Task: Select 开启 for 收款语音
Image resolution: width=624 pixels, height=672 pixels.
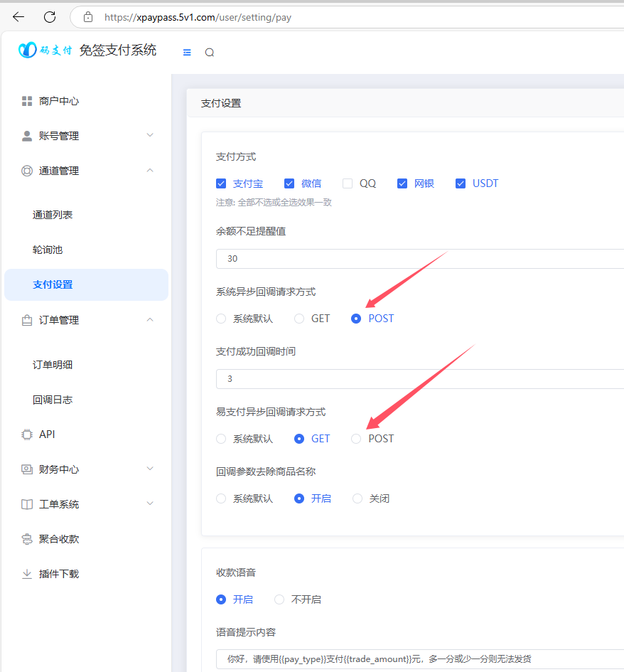Action: pyautogui.click(x=221, y=599)
